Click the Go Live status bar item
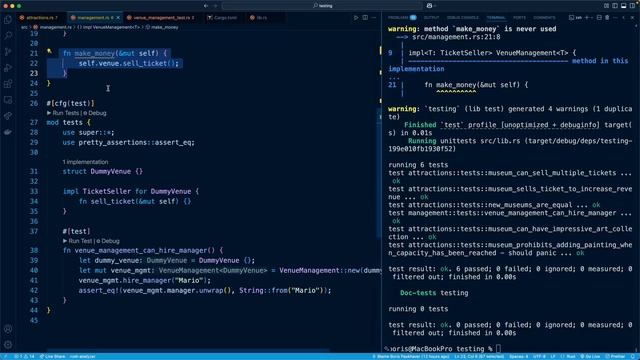This screenshot has height=360, width=640. (590, 356)
